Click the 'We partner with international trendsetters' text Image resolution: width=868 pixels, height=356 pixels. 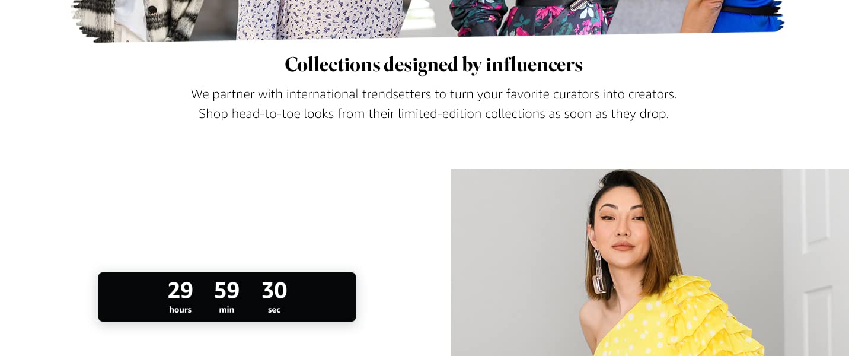(433, 94)
